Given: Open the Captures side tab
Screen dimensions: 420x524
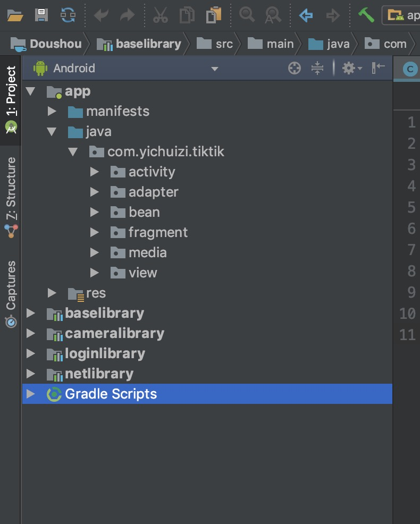Looking at the screenshot, I should pos(11,292).
